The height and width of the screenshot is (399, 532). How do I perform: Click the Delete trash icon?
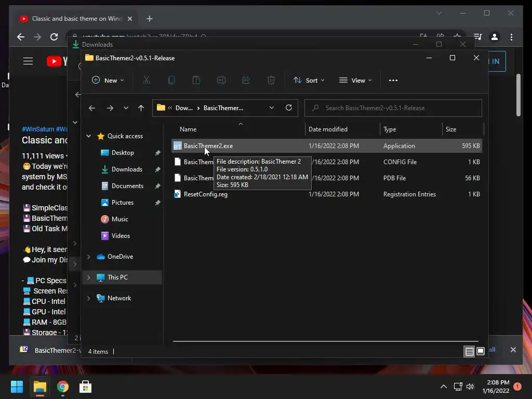click(271, 81)
